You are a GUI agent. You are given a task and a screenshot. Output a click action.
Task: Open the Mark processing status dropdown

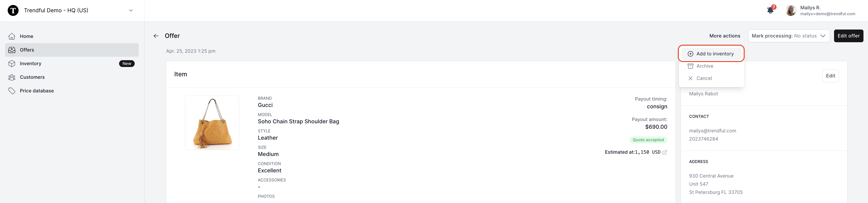click(x=789, y=36)
